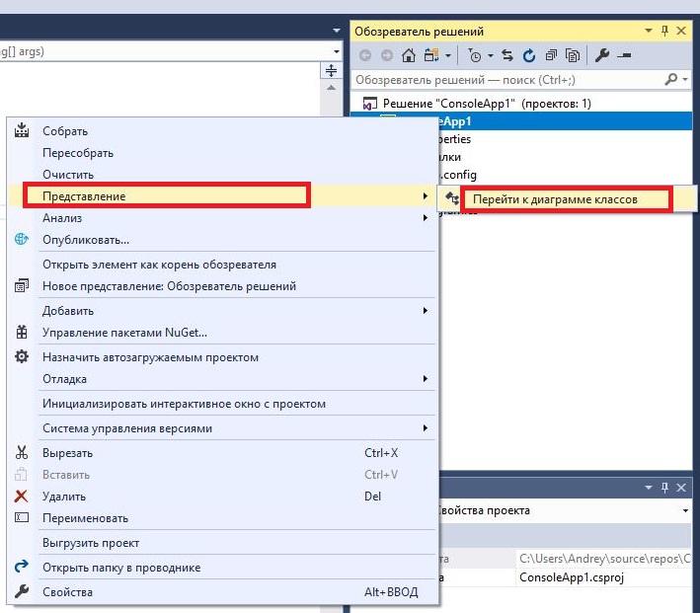The width and height of the screenshot is (700, 613).
Task: Expand Представление submenu arrow
Action: (x=425, y=196)
